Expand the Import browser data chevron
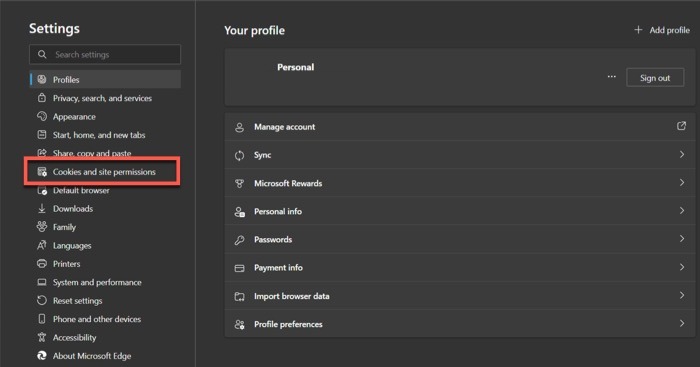The height and width of the screenshot is (367, 700). (682, 295)
